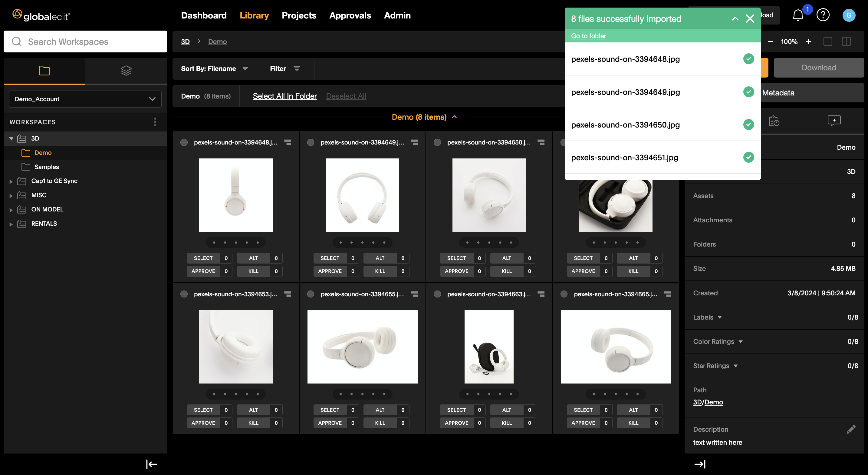Set star rating dots under pexels-sound-on-3394655
This screenshot has width=868, height=475.
362,394
